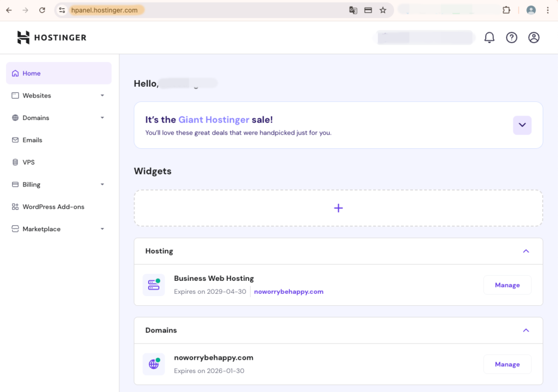The height and width of the screenshot is (392, 558).
Task: Open the noworrybehappy.com hosting link
Action: click(x=289, y=292)
